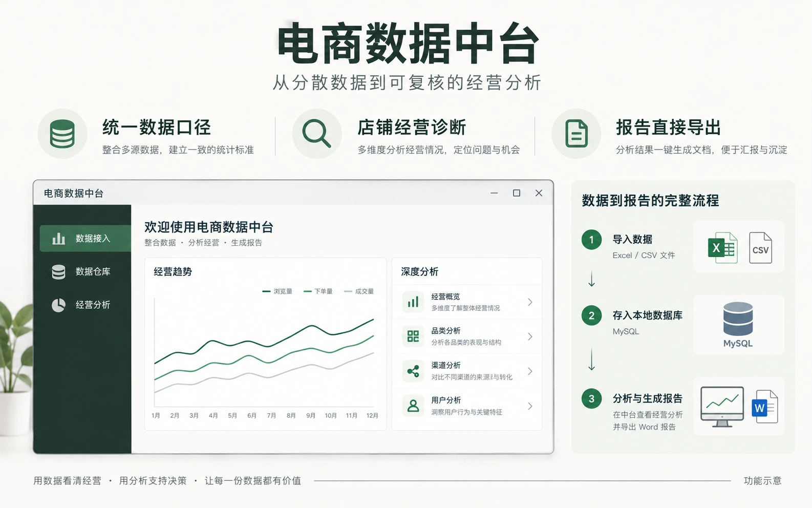Click the share icon of 渠道分析

(413, 371)
